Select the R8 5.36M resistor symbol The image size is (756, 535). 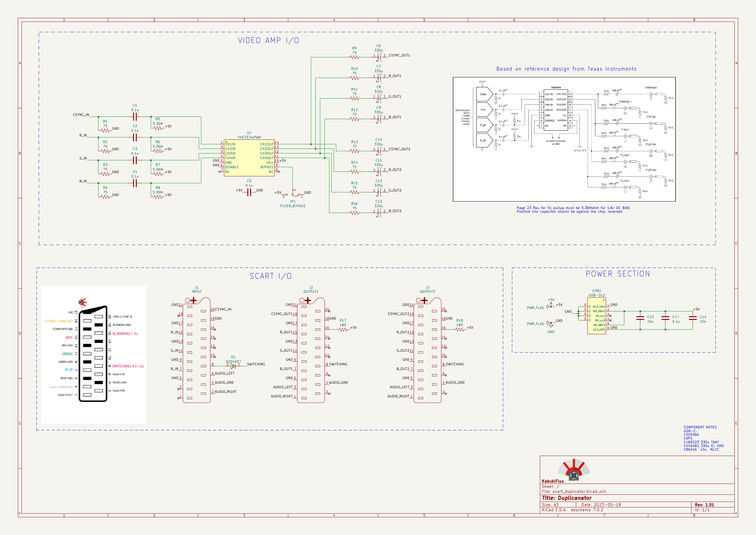click(x=158, y=197)
